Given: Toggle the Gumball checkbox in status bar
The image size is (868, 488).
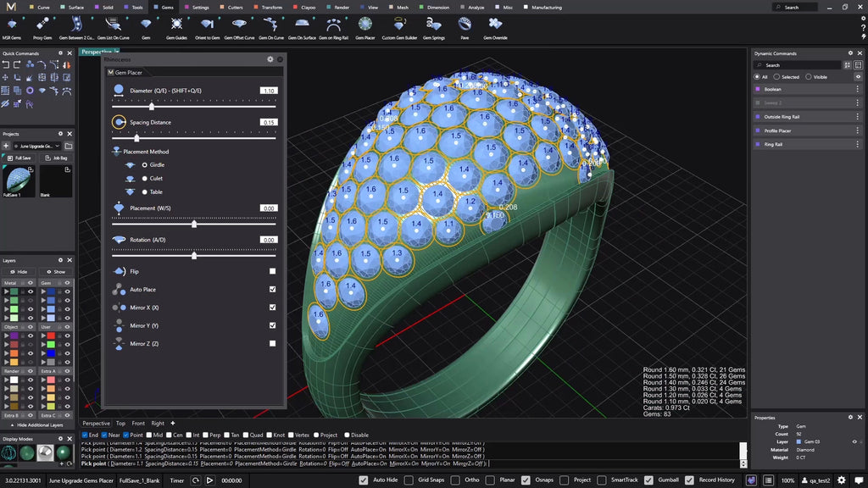Looking at the screenshot, I should pyautogui.click(x=649, y=480).
